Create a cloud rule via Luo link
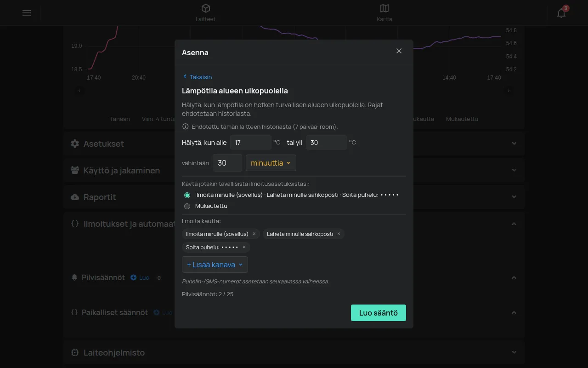This screenshot has height=368, width=588. 140,277
